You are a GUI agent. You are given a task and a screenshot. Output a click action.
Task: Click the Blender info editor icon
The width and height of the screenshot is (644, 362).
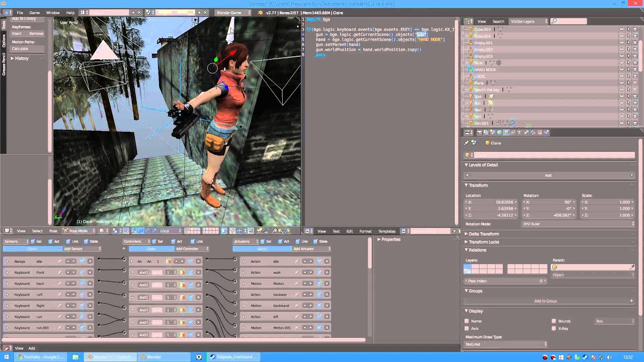click(8, 12)
